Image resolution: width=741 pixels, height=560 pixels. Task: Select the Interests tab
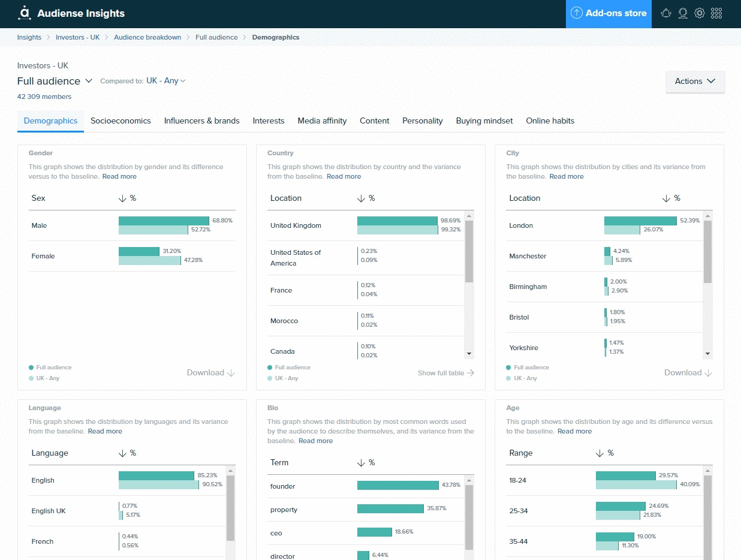click(269, 121)
